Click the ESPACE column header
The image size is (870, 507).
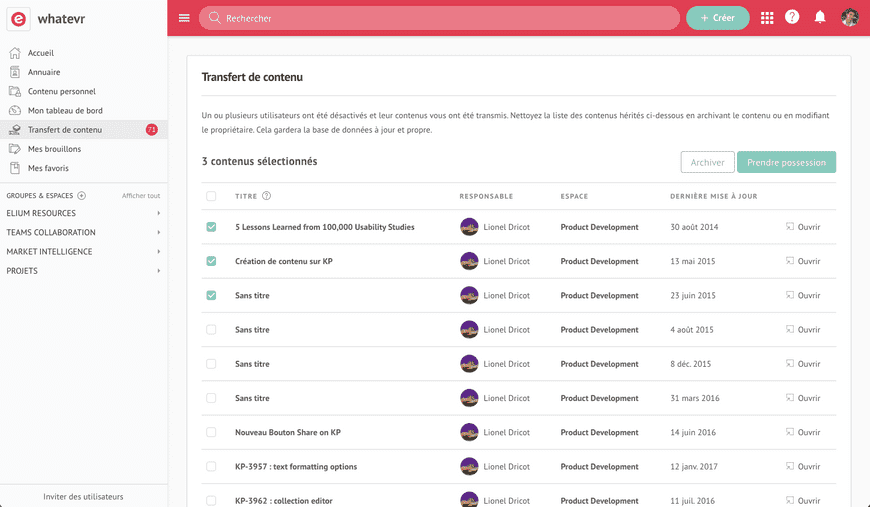[574, 196]
